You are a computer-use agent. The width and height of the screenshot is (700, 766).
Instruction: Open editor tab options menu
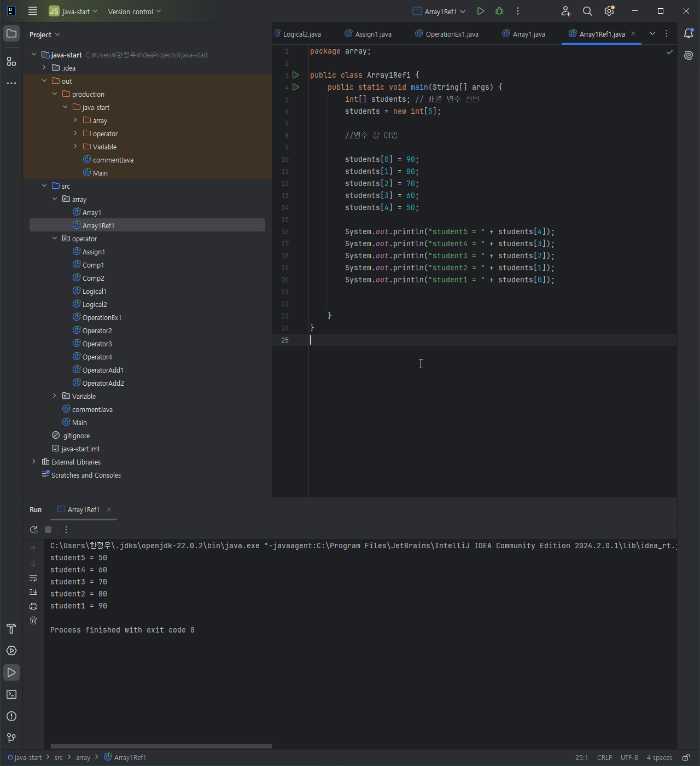[667, 33]
